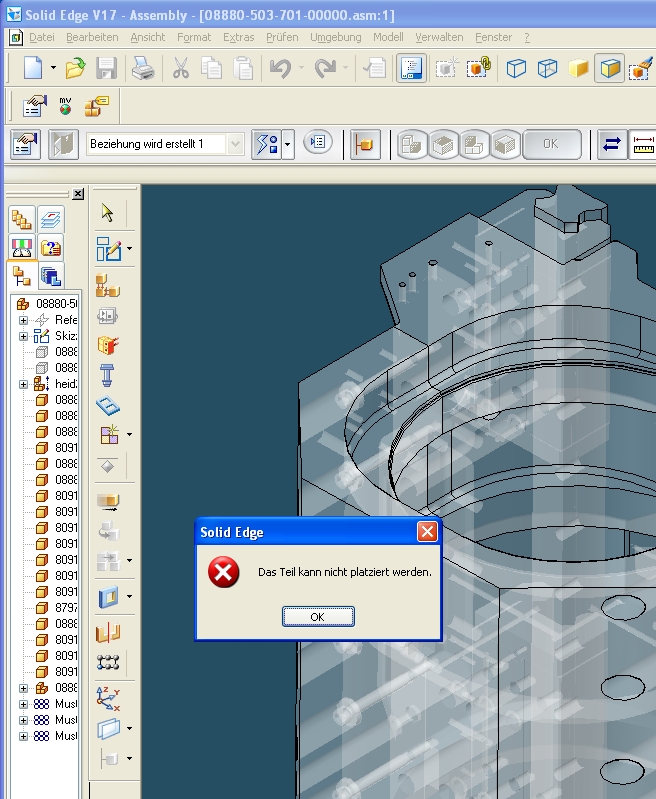Open the Datei menu
This screenshot has height=799, width=656.
click(x=42, y=37)
